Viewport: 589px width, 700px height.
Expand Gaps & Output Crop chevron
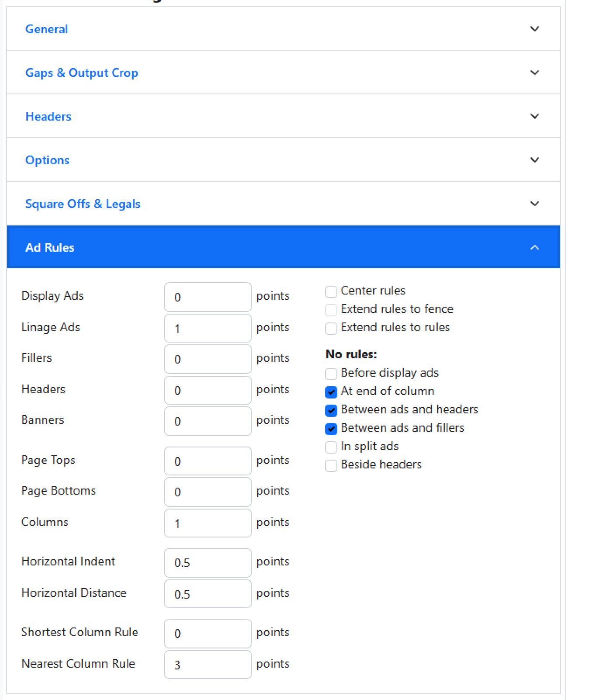coord(534,73)
